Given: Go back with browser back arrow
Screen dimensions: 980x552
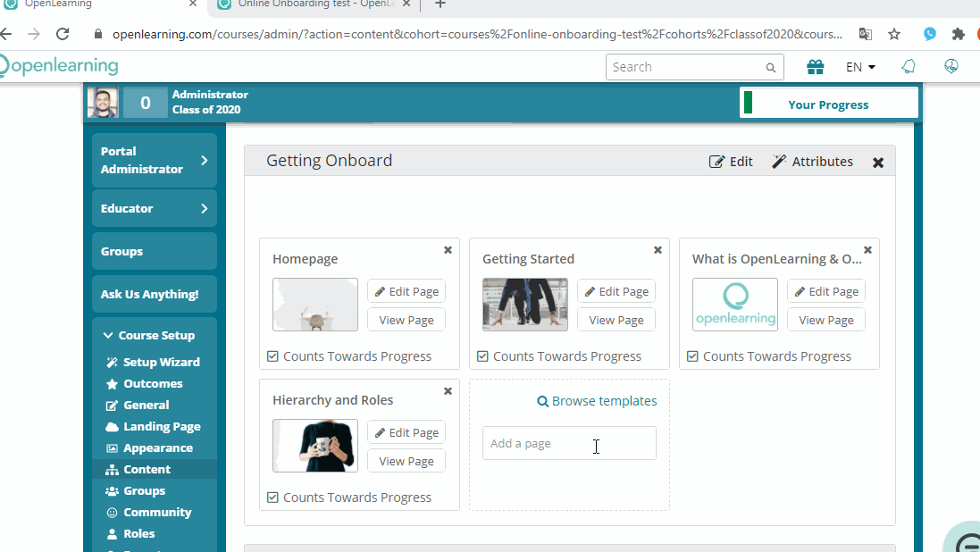Looking at the screenshot, I should (x=6, y=34).
